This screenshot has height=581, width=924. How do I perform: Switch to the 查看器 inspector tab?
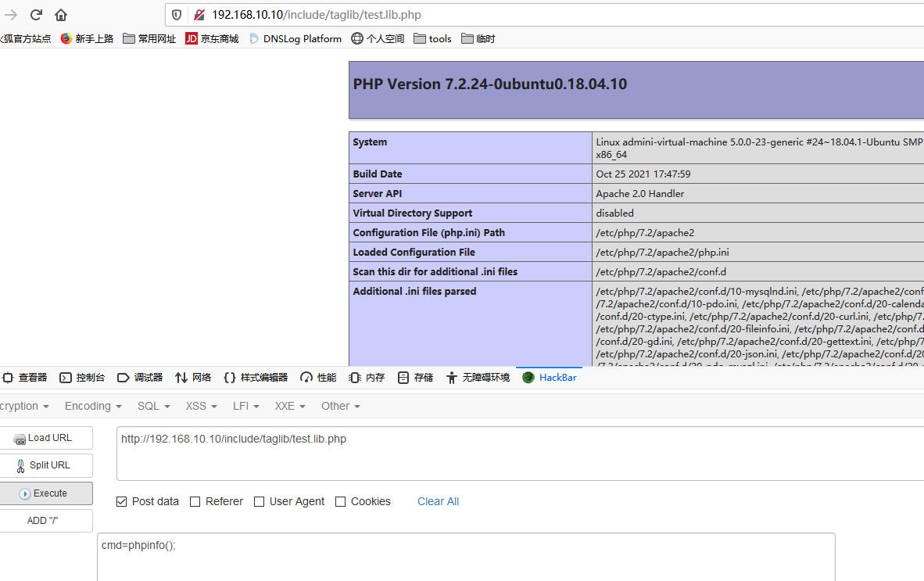coord(25,378)
